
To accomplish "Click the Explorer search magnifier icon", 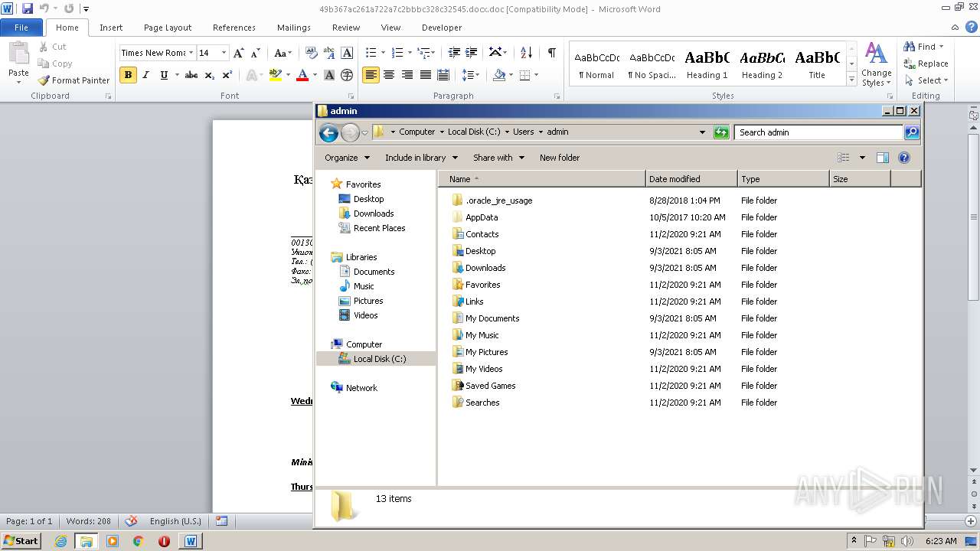I will (911, 132).
